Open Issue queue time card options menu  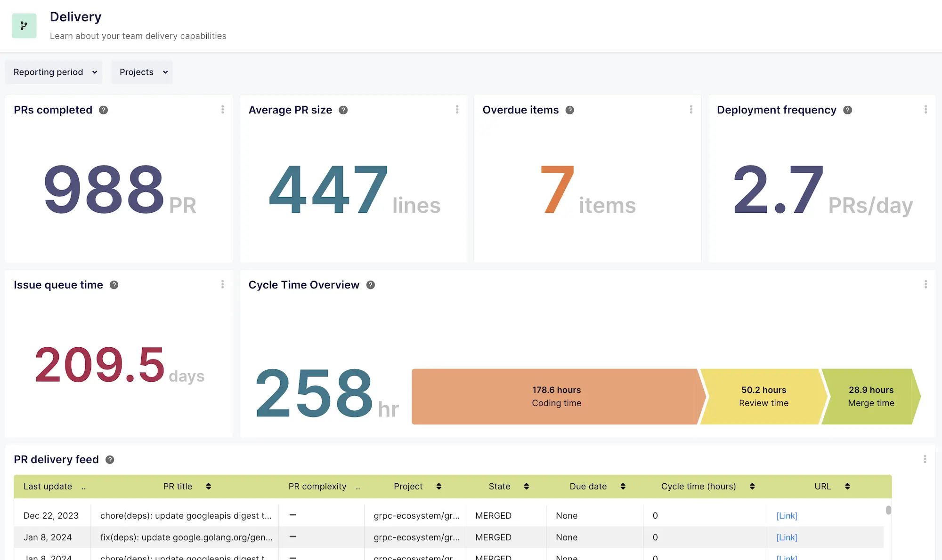(x=223, y=284)
